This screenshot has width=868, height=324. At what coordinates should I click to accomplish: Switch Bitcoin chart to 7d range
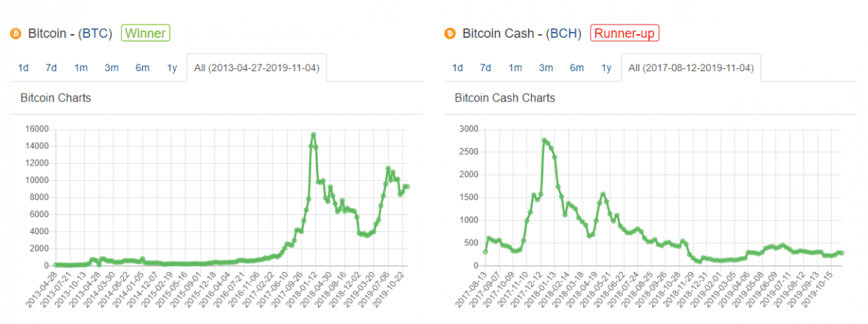click(x=51, y=68)
